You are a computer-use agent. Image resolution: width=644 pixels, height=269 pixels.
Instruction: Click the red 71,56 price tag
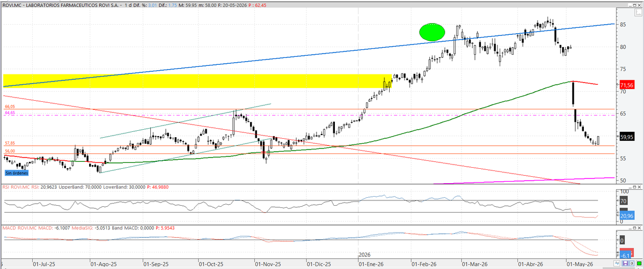tap(627, 85)
